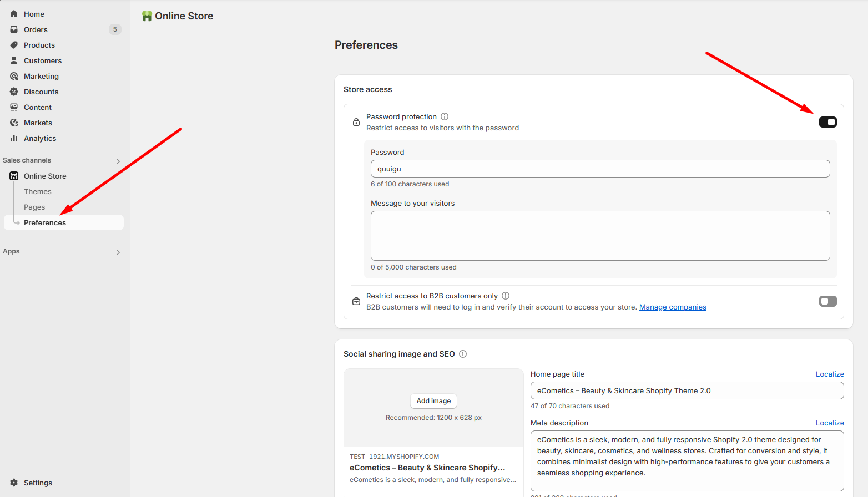Image resolution: width=868 pixels, height=497 pixels.
Task: Click the Products tag icon
Action: pos(14,45)
